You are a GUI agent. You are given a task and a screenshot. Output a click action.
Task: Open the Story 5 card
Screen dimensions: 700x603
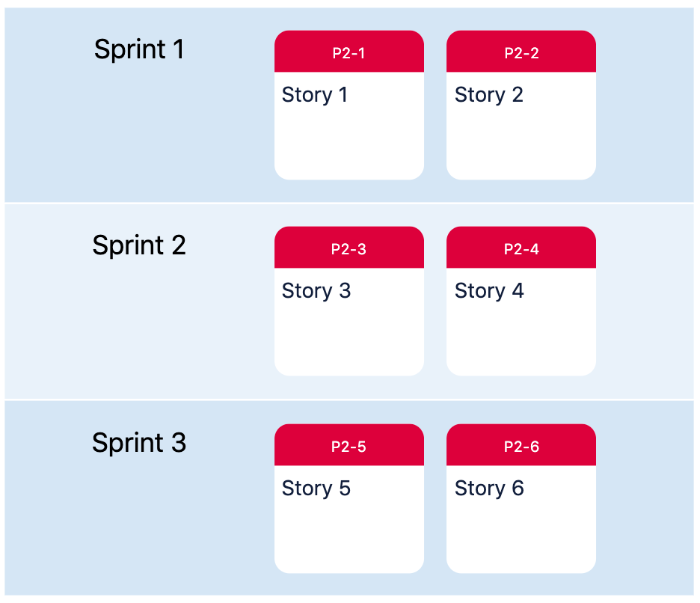point(349,498)
